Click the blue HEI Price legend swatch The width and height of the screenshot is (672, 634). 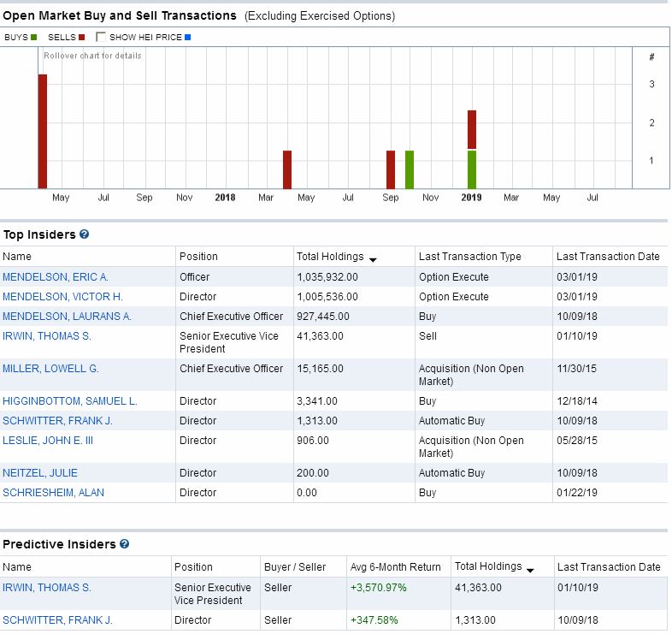(x=188, y=38)
